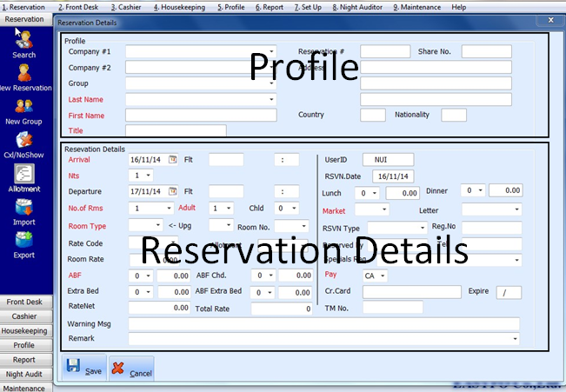Image resolution: width=566 pixels, height=392 pixels.
Task: Click the Export icon
Action: pos(24,240)
